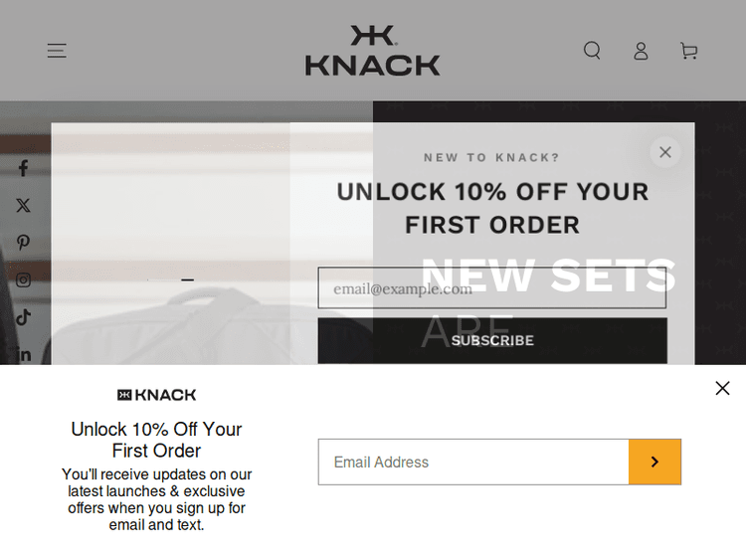Dismiss the bottom signup banner
The width and height of the screenshot is (746, 560).
tap(722, 388)
